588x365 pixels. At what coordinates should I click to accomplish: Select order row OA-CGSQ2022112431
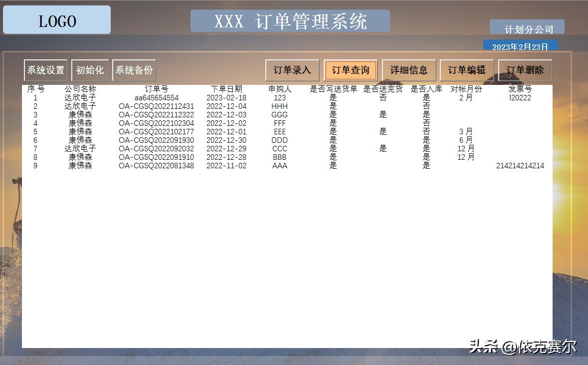(156, 106)
